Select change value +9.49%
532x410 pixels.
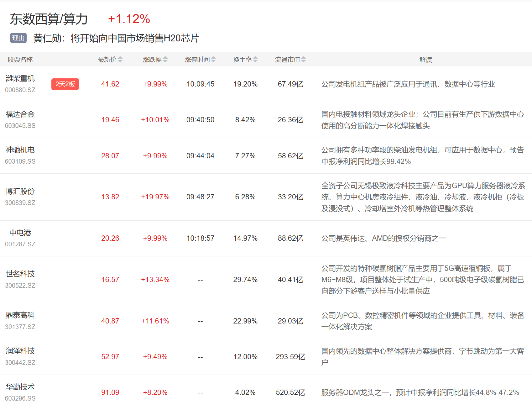click(x=155, y=357)
